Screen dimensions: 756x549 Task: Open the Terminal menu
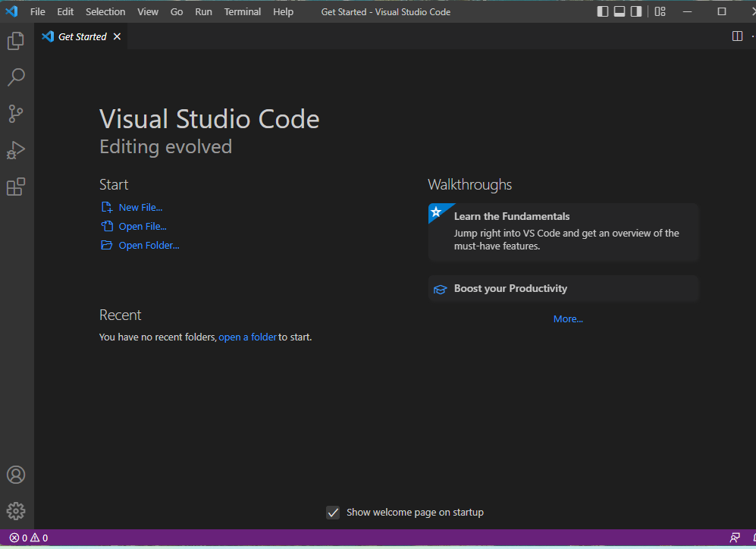click(243, 11)
